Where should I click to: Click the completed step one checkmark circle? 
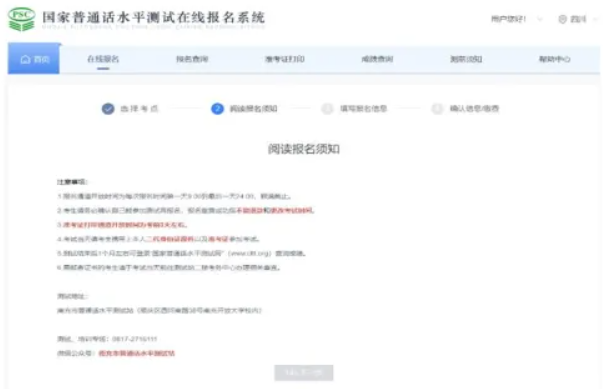(x=108, y=109)
